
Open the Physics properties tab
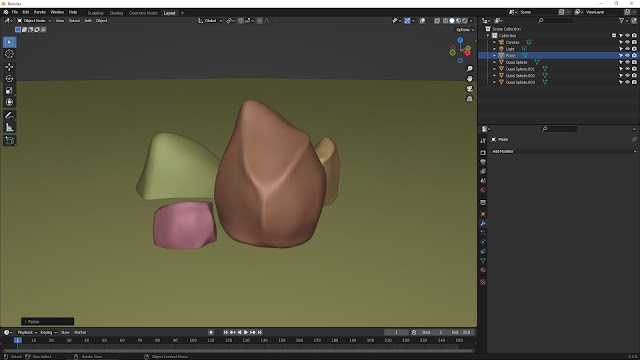pos(483,242)
